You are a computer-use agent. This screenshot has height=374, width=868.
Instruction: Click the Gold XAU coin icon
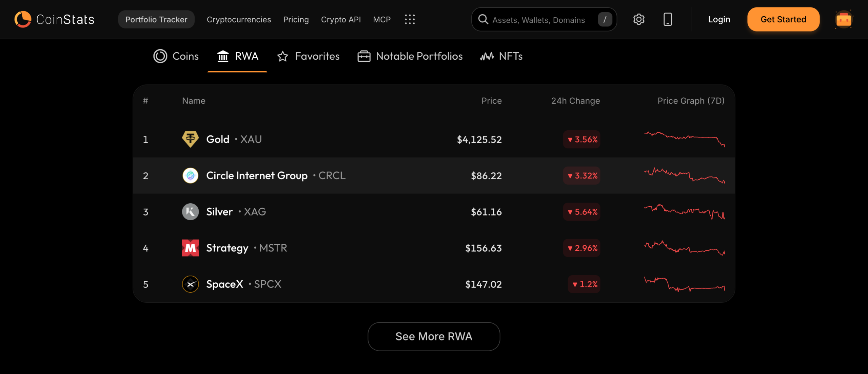click(191, 139)
